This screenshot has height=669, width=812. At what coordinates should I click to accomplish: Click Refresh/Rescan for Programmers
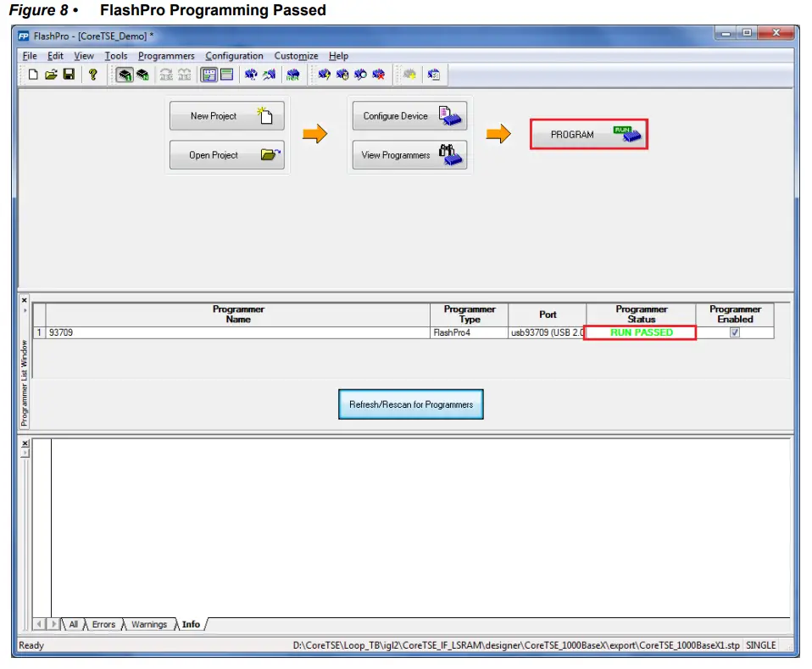point(410,404)
